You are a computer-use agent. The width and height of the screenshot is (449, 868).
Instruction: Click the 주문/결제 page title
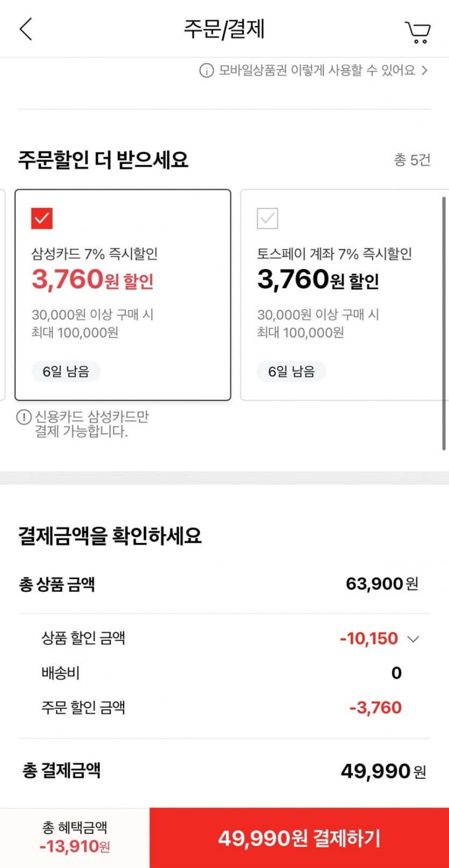tap(224, 29)
